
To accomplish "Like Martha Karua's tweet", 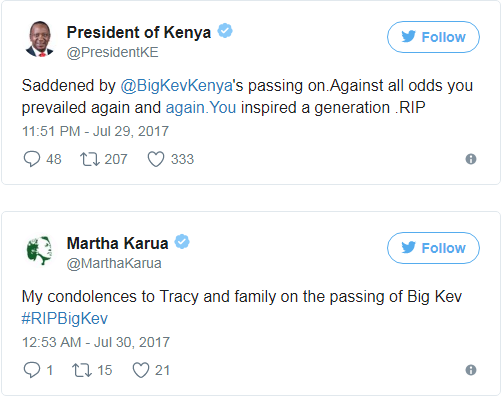I will click(141, 370).
